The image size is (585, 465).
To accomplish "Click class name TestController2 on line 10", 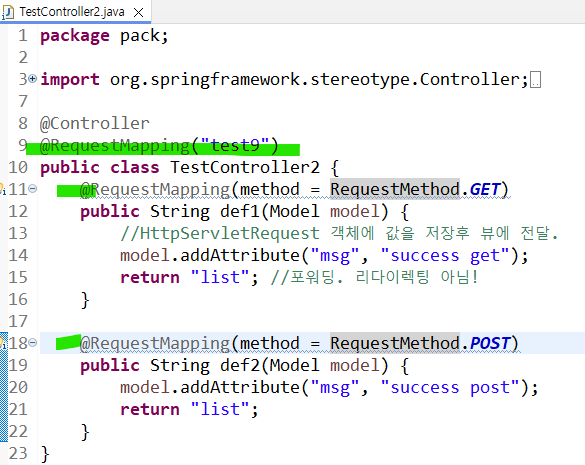I will (x=245, y=167).
